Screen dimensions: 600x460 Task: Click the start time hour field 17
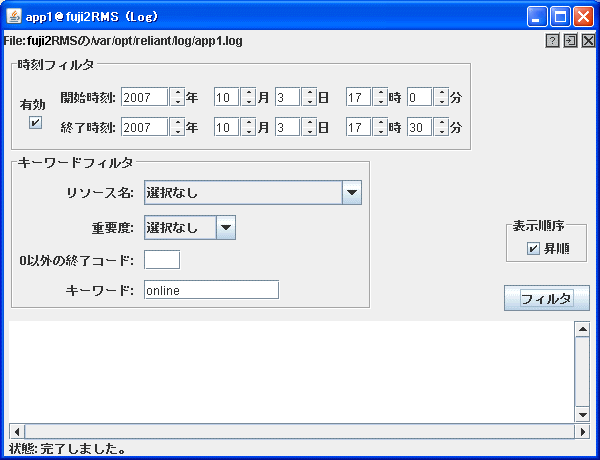[359, 97]
